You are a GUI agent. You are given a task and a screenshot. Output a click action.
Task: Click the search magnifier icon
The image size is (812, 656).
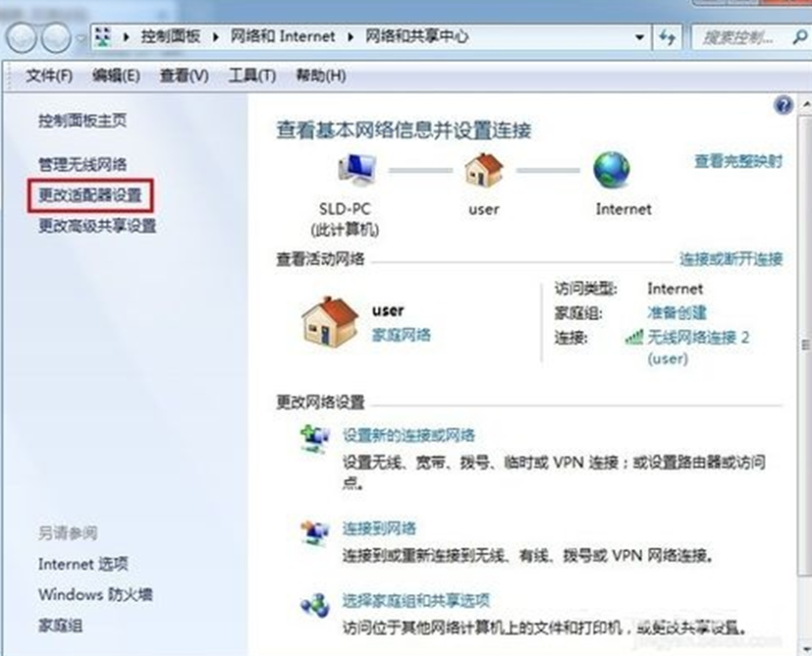tap(799, 36)
